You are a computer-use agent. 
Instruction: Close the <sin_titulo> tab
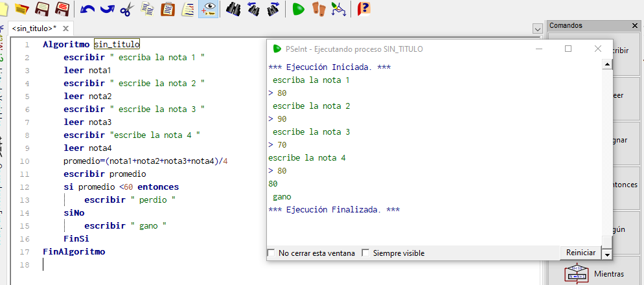(x=65, y=28)
